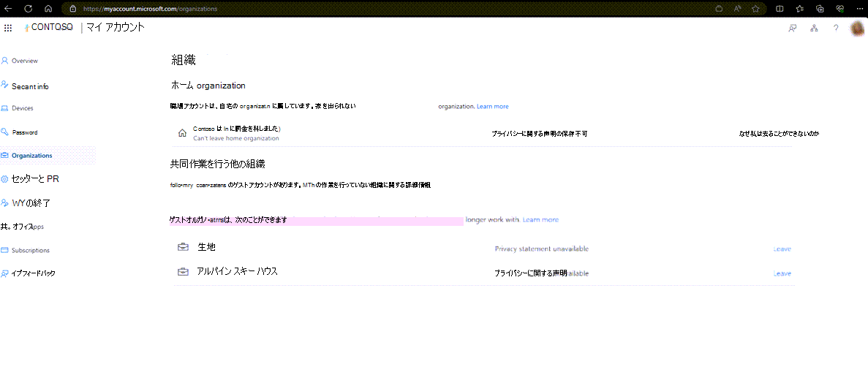The width and height of the screenshot is (868, 386).
Task: Click the Devices laptop icon
Action: (4, 108)
